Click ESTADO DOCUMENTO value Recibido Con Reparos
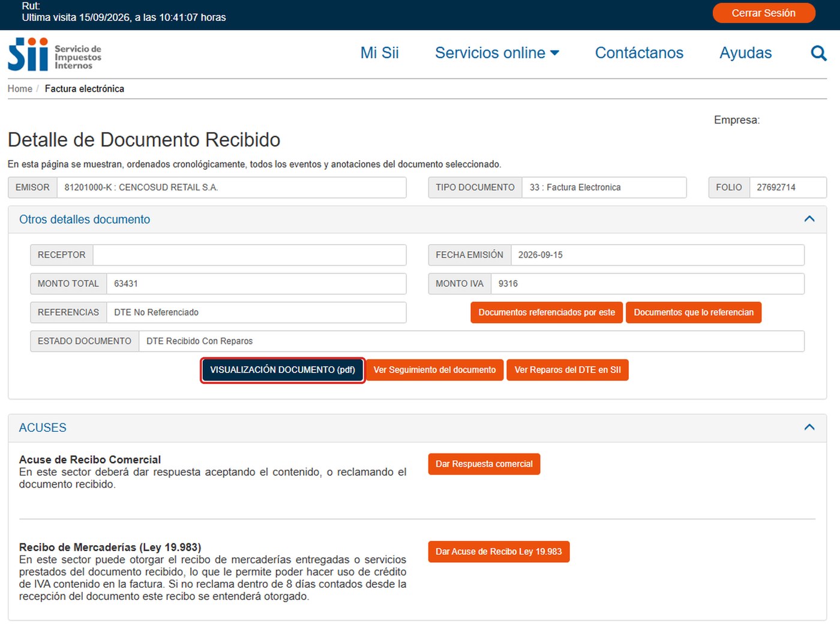 pyautogui.click(x=472, y=341)
